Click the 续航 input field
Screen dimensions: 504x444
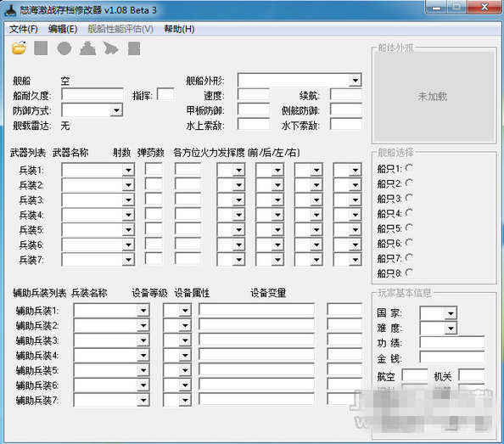click(x=346, y=94)
